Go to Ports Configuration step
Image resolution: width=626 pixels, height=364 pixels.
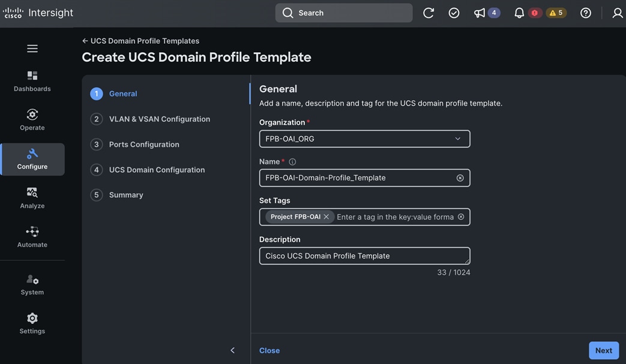[x=134, y=145]
